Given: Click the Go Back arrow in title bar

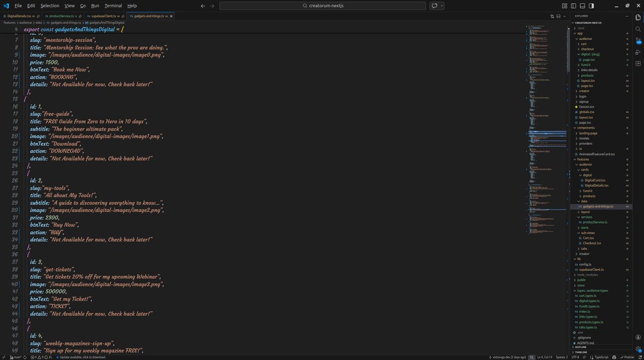Looking at the screenshot, I should pos(202,5).
